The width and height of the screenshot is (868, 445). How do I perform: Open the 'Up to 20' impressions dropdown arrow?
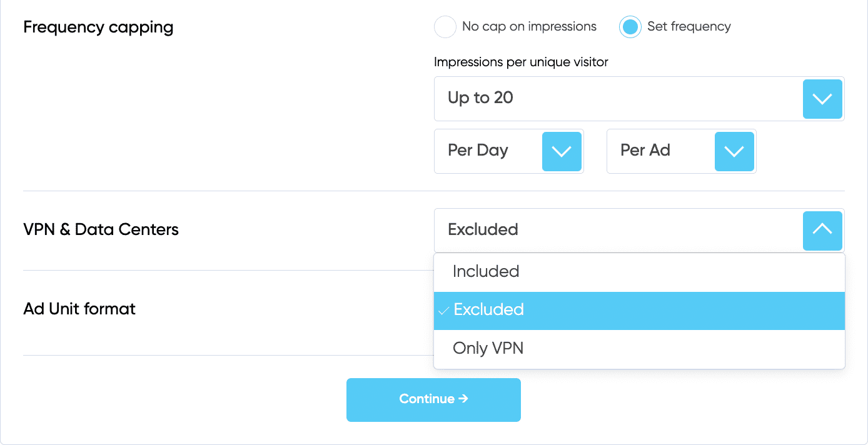tap(822, 99)
